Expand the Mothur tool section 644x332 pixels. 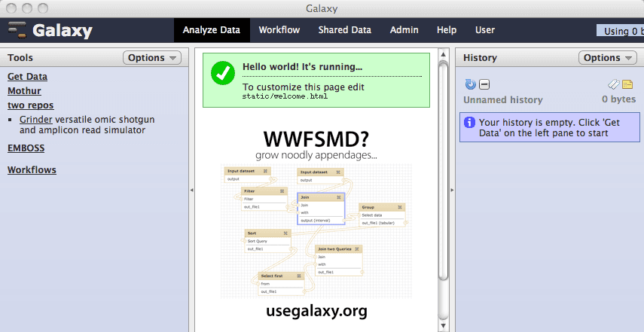[x=24, y=91]
